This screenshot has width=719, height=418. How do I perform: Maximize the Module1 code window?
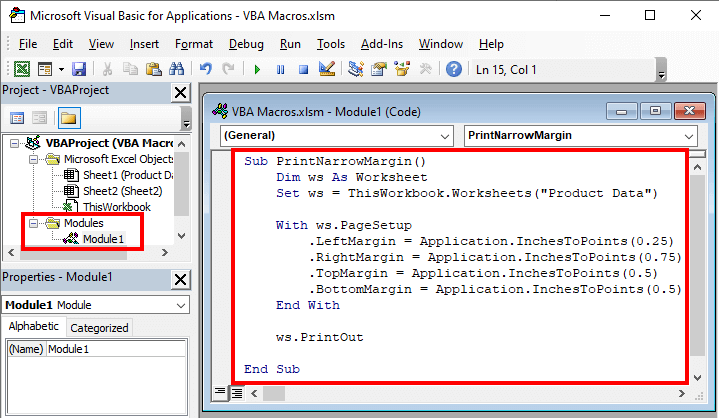[655, 111]
